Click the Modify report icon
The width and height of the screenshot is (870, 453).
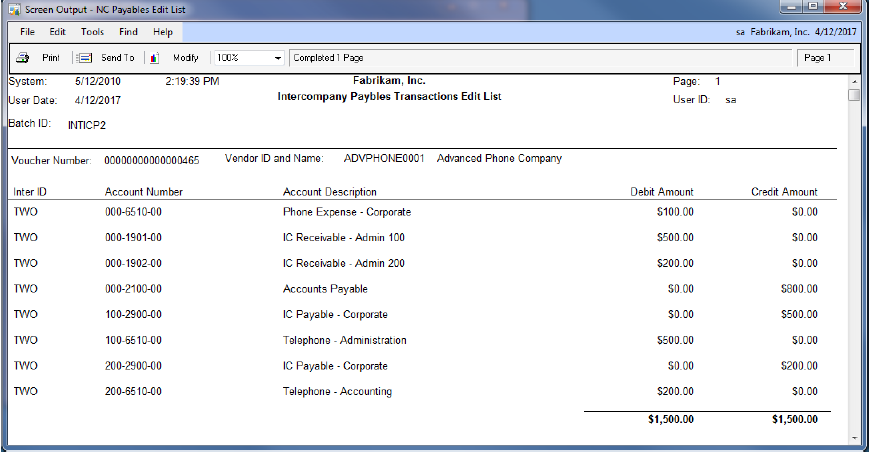click(155, 58)
